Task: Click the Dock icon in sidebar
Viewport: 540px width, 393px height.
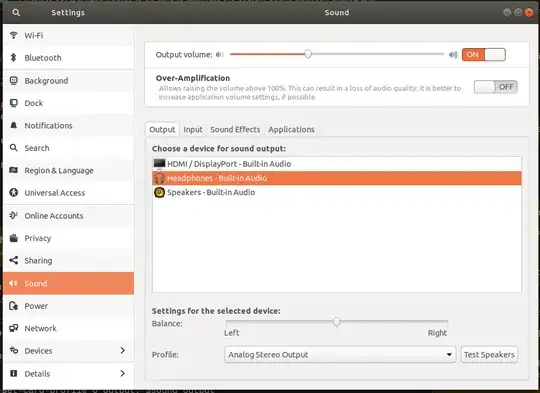Action: (13, 103)
